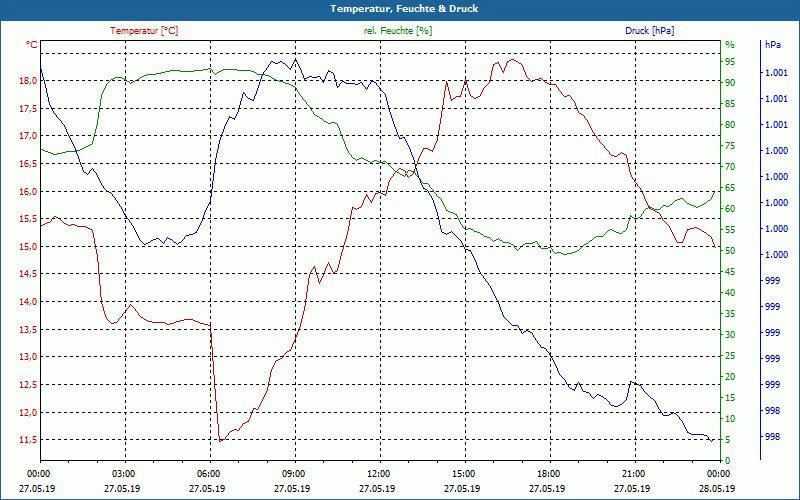Viewport: 800px width, 500px height.
Task: Click the '15:00' time axis label
Action: pos(463,474)
